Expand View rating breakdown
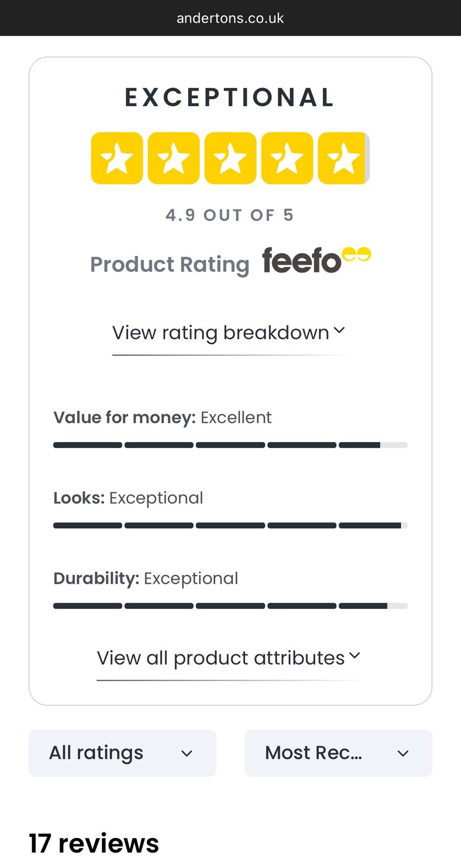 pyautogui.click(x=228, y=333)
